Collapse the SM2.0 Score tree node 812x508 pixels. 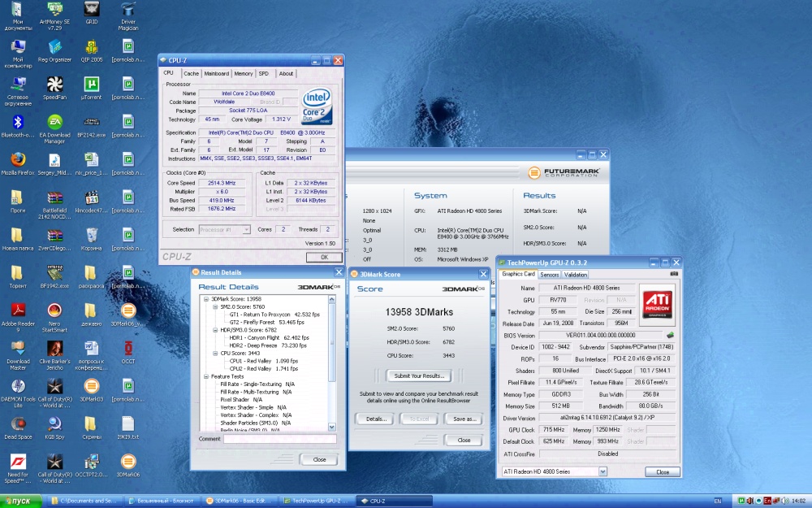tap(215, 307)
